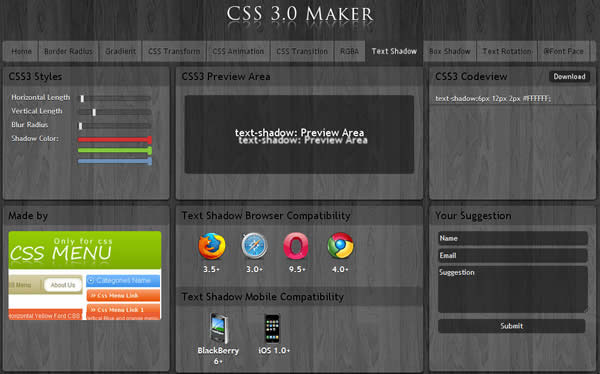Click the Download button in Codeview
Image resolution: width=600 pixels, height=374 pixels.
(569, 77)
